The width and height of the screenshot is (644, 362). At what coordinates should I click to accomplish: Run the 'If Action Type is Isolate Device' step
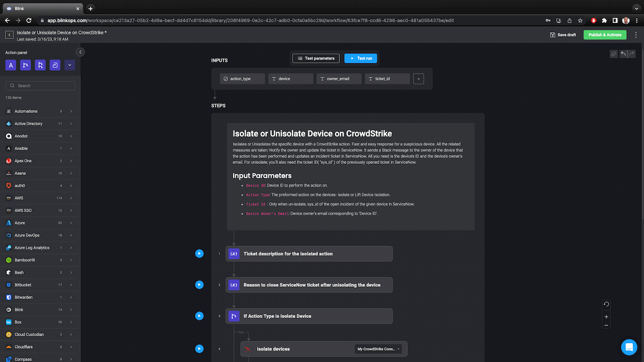pyautogui.click(x=199, y=315)
